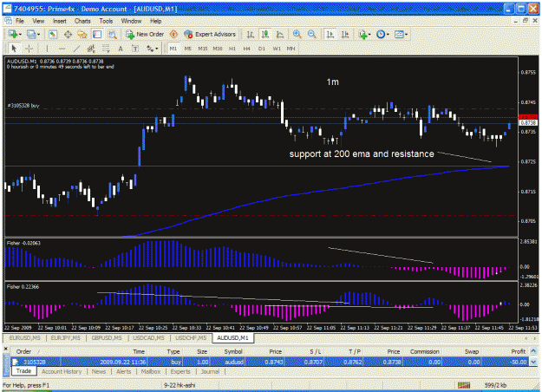Open the Help menu
Screen dimensions: 542x392
[155, 21]
